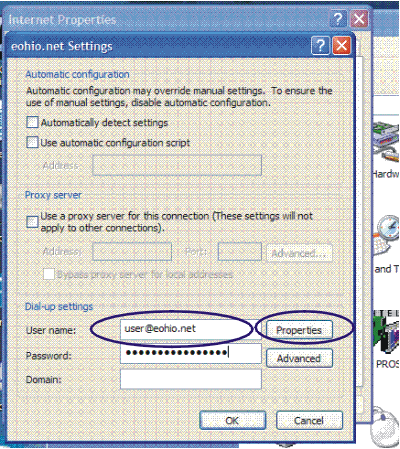Toggle Use a proxy server checkbox

click(x=32, y=222)
